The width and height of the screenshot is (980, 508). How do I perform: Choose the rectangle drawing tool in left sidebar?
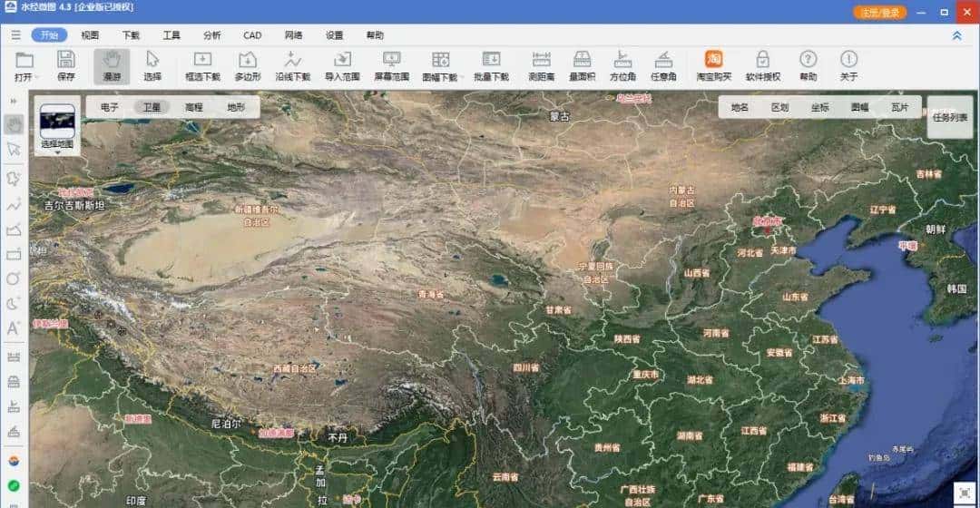(14, 254)
